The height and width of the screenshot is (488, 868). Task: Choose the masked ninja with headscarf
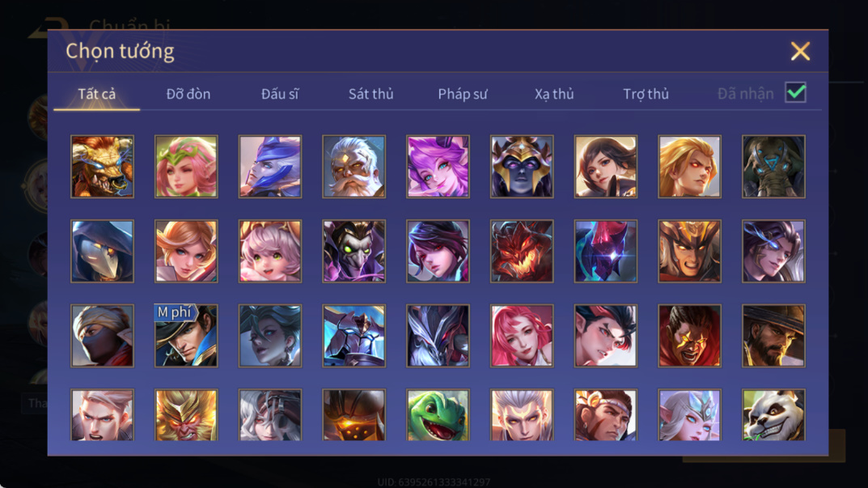point(103,336)
